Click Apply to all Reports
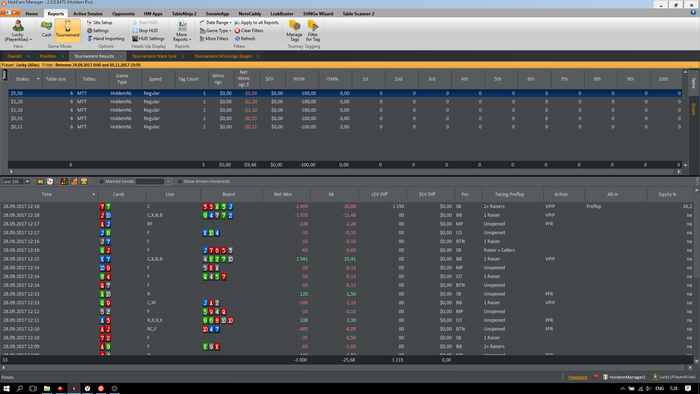 pyautogui.click(x=257, y=22)
